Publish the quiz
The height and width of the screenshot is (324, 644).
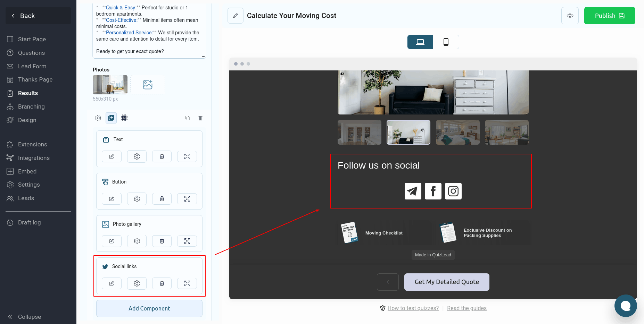(x=609, y=16)
